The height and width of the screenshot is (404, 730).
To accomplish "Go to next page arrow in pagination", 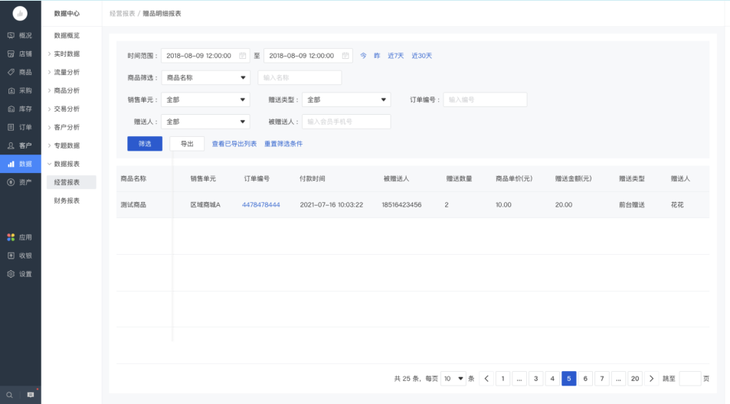I will tap(651, 378).
